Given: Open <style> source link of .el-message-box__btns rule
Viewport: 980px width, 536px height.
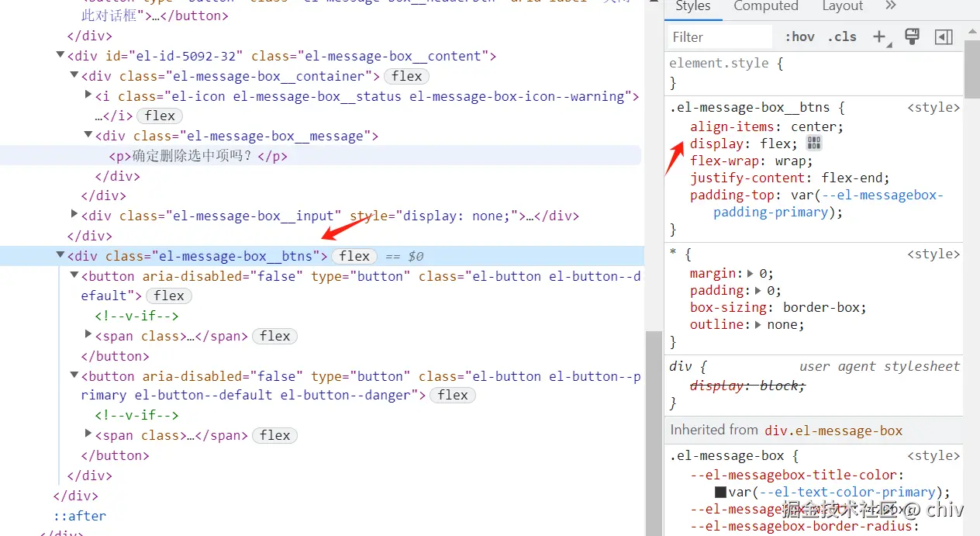Looking at the screenshot, I should 933,108.
